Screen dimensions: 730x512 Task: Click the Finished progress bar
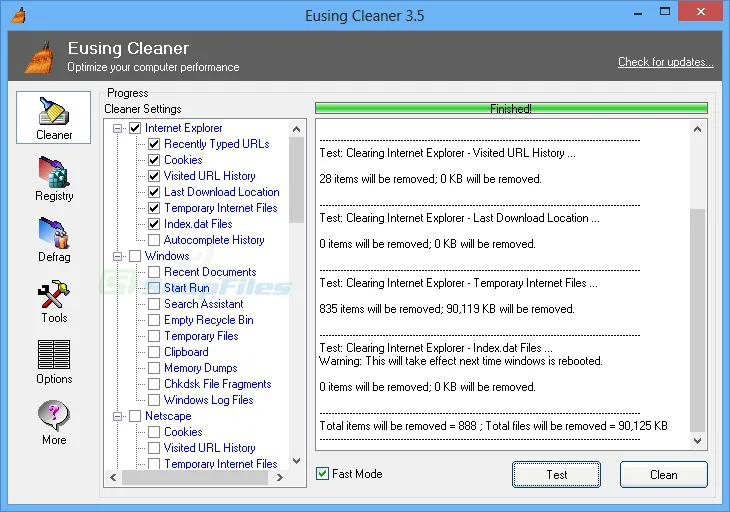[511, 108]
